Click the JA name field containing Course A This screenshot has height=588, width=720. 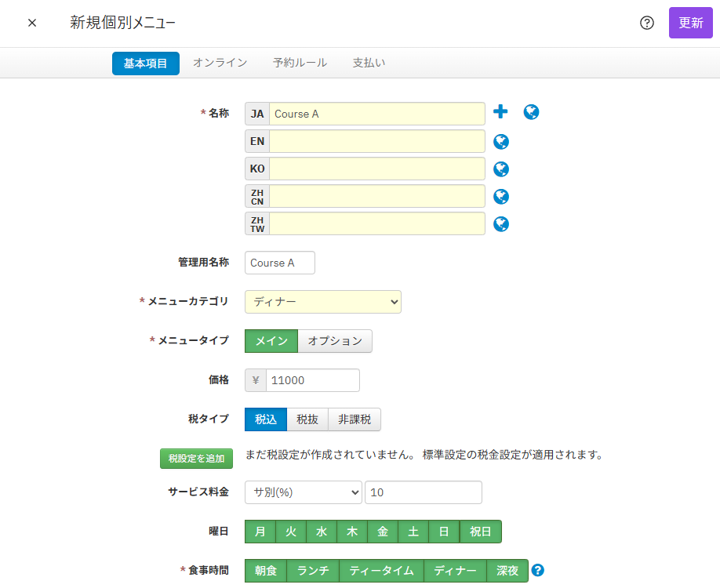click(377, 114)
